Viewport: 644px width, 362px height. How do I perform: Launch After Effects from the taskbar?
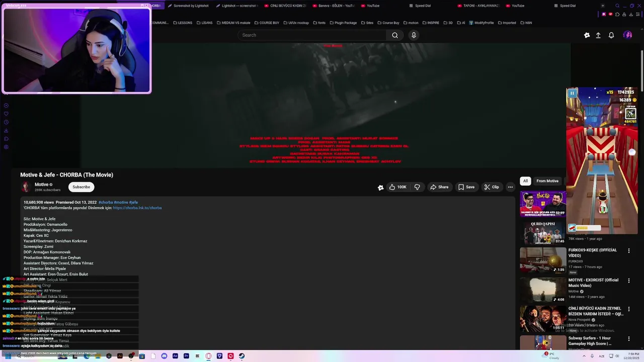175,356
